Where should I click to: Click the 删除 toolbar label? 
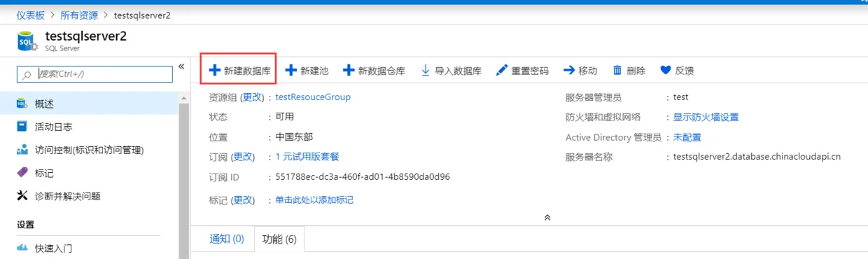coord(636,71)
